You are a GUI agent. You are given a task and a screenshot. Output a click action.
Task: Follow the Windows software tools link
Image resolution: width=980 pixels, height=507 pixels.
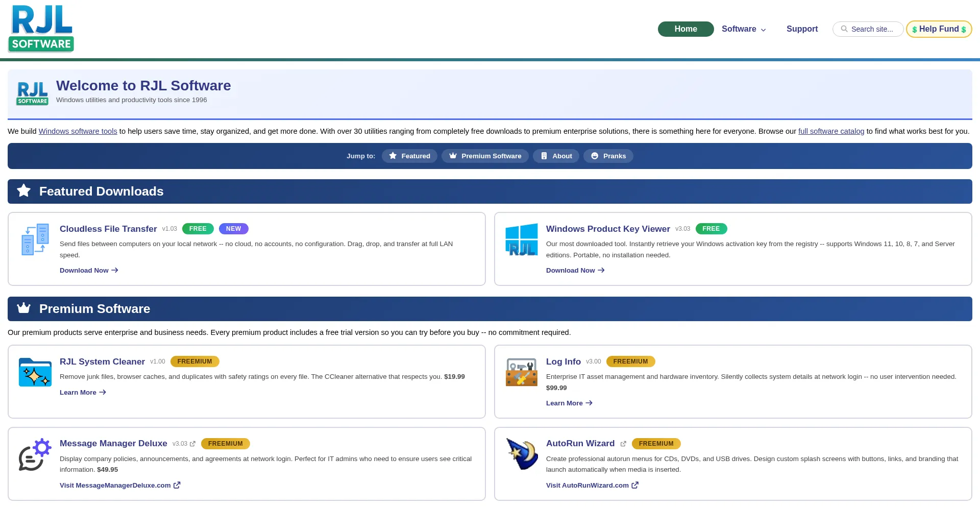[x=78, y=131]
